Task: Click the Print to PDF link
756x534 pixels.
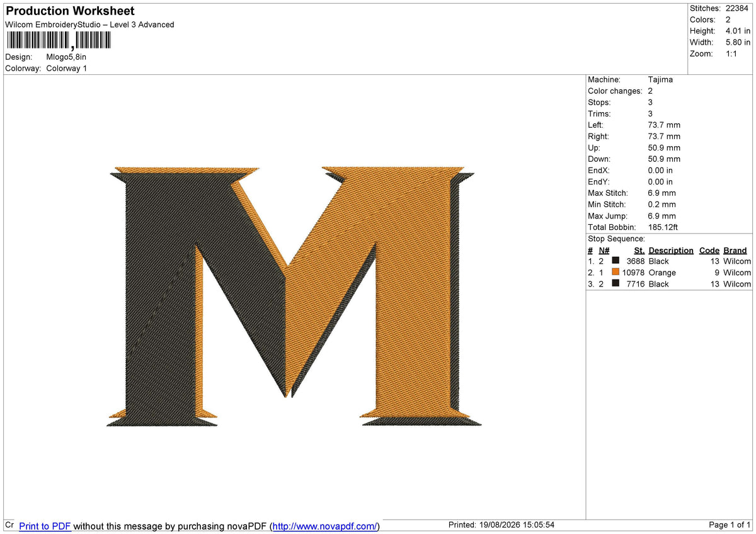Action: [x=45, y=526]
